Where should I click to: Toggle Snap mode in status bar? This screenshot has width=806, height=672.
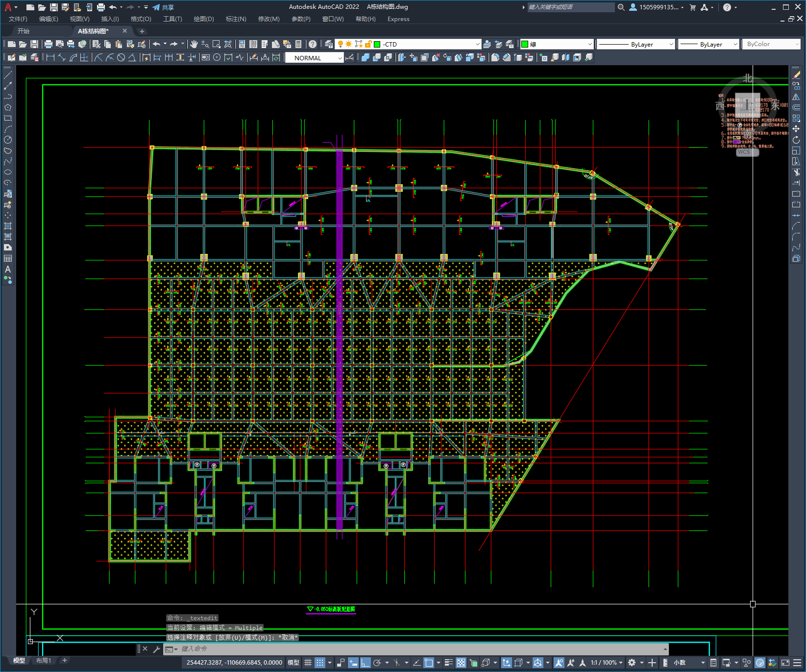click(x=320, y=663)
